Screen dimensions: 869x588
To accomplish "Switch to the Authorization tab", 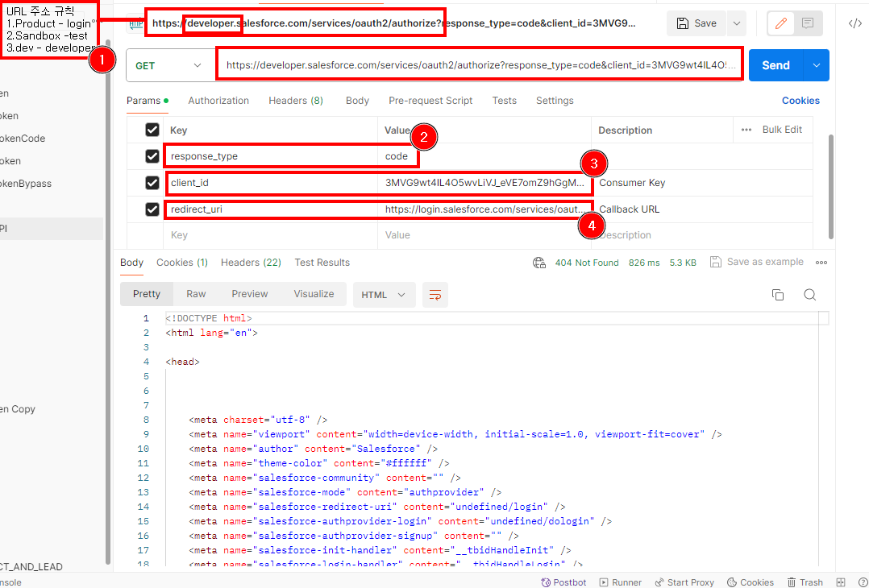I will pos(218,101).
